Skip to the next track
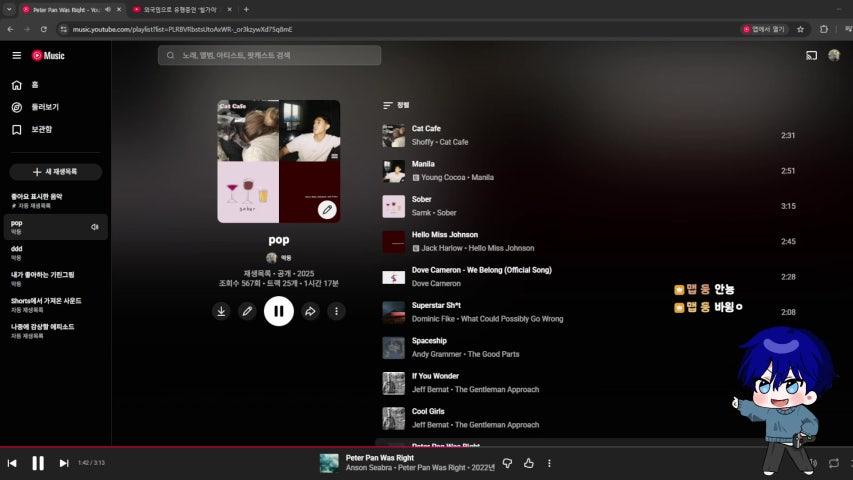The width and height of the screenshot is (853, 480). click(x=64, y=463)
